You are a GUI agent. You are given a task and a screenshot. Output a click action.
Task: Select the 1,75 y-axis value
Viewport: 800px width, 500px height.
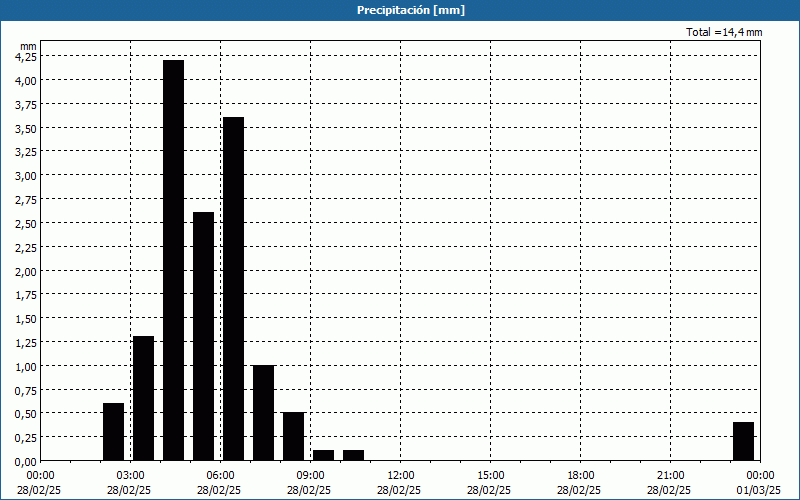[x=26, y=294]
